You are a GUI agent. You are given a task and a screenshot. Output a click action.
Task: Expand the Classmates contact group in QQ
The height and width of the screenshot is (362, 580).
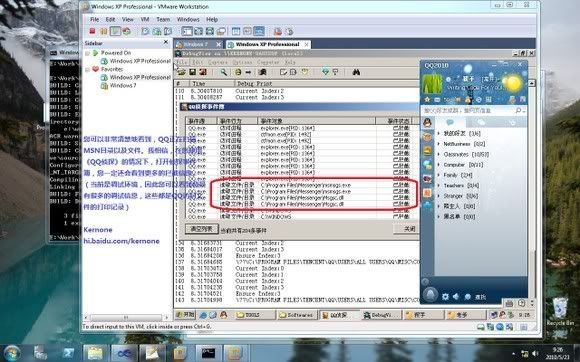click(439, 154)
